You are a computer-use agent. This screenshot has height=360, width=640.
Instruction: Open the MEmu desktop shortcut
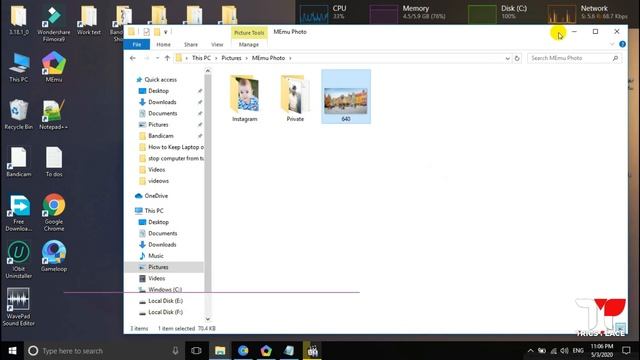[x=54, y=67]
